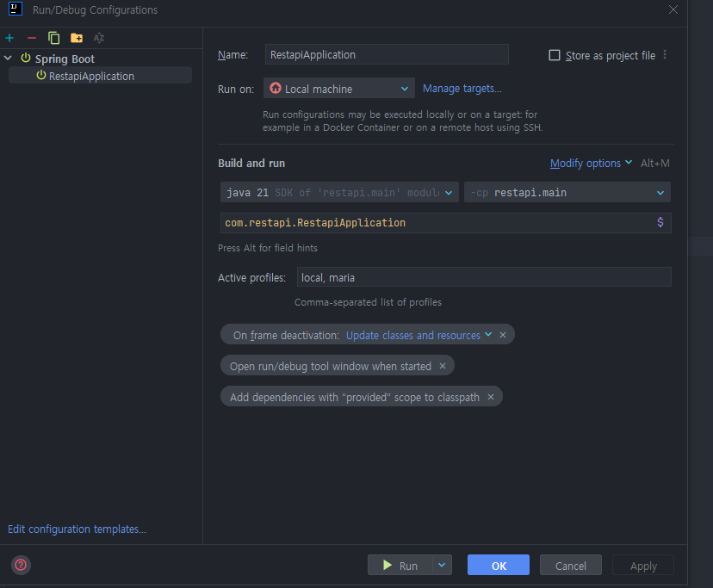Collapse the Spring Boot tree node

[x=8, y=59]
